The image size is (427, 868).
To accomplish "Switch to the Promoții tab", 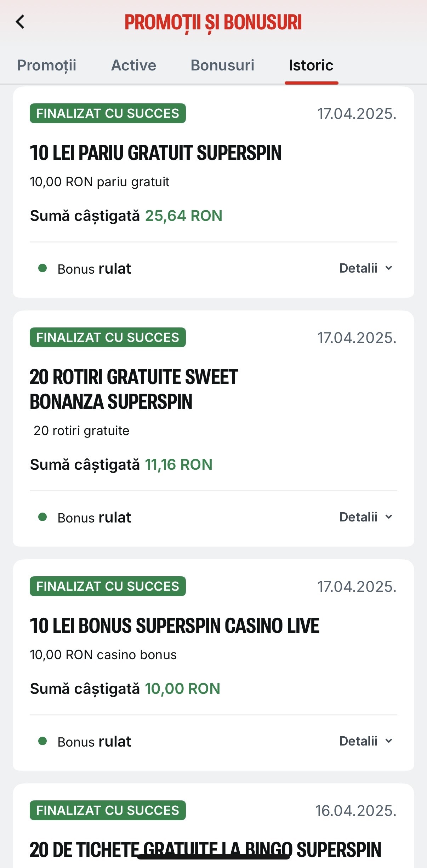I will (x=47, y=65).
